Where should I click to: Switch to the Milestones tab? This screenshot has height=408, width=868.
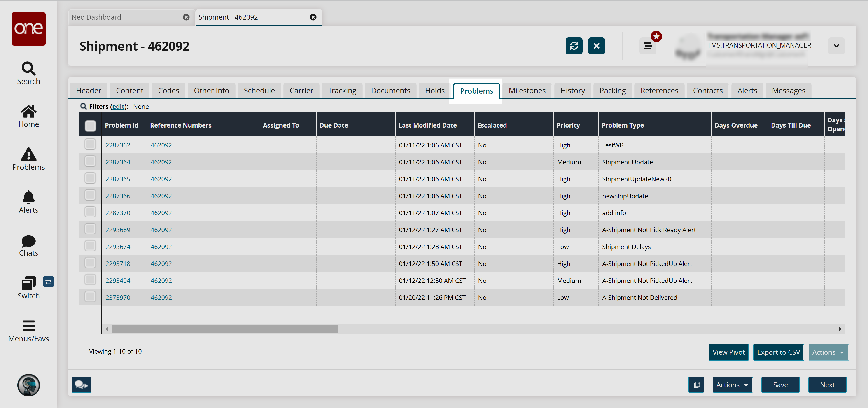coord(527,91)
